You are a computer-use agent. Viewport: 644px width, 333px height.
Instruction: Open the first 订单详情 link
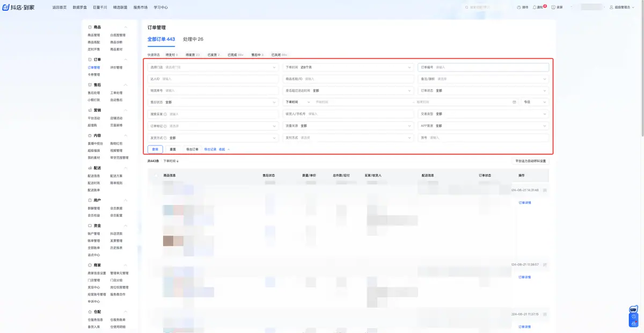525,202
